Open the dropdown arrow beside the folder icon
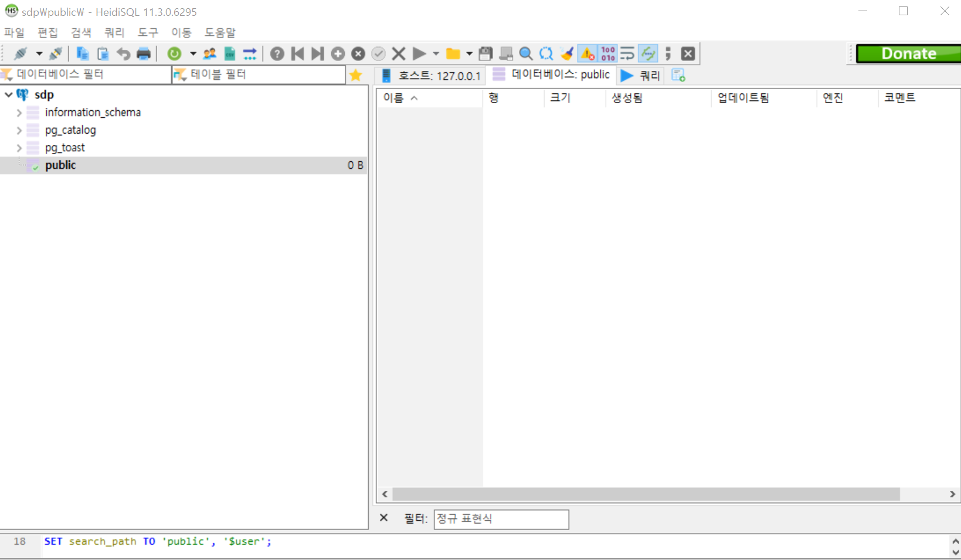The width and height of the screenshot is (961, 560). pyautogui.click(x=470, y=54)
